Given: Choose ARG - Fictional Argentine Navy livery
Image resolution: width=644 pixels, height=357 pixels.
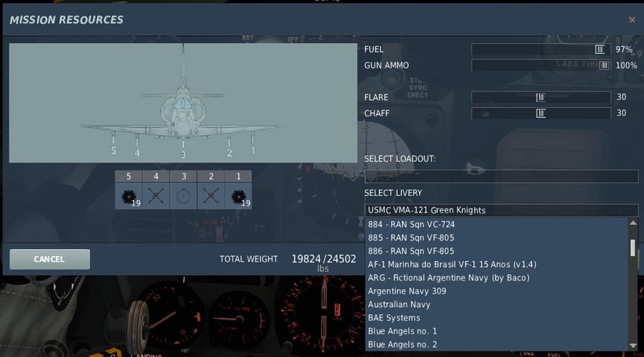Looking at the screenshot, I should tap(496, 278).
